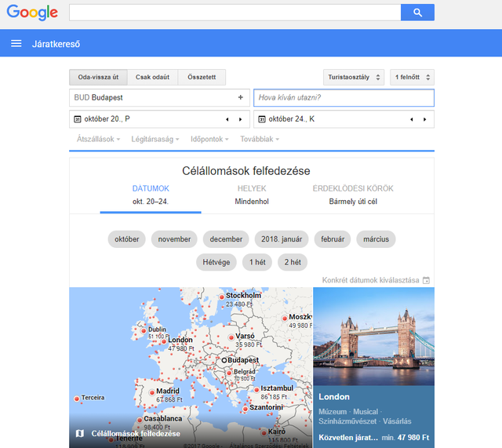Click the Isztambul map marker
This screenshot has width=502, height=448.
[256, 390]
